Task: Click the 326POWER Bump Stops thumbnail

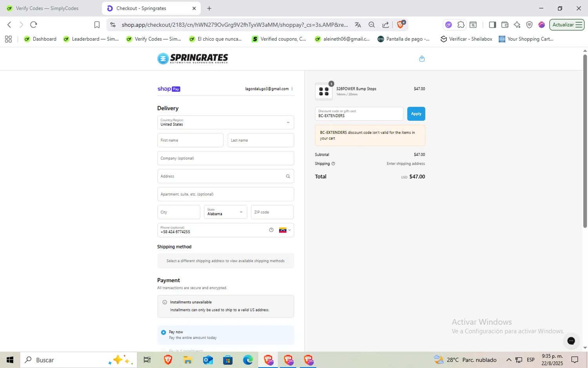Action: 324,91
